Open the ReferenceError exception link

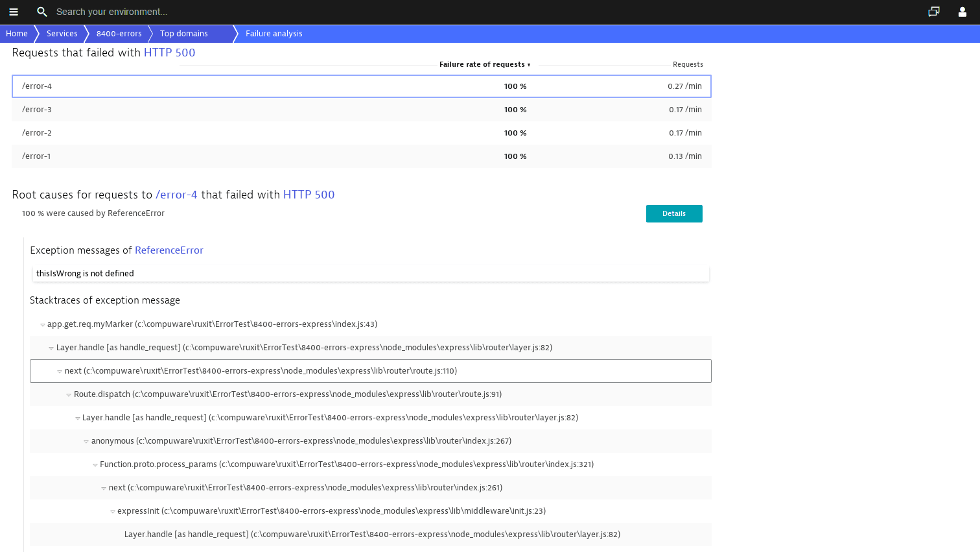[x=169, y=250]
